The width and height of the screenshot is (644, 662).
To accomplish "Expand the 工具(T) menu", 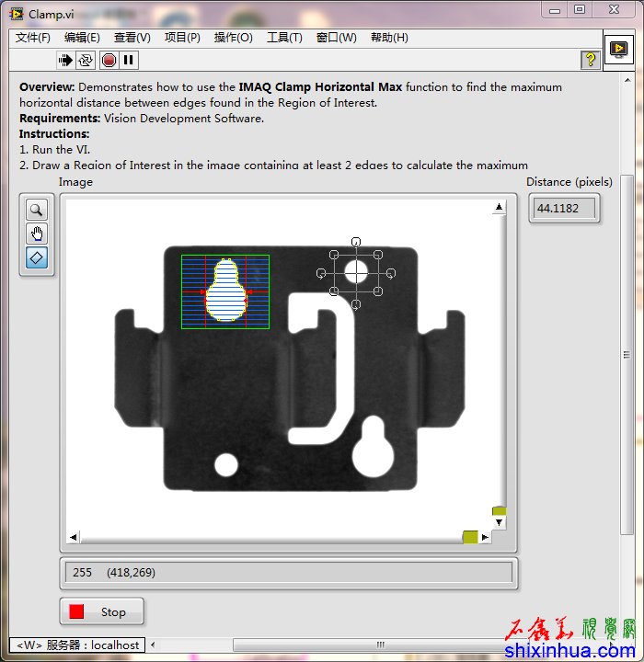I will pos(284,38).
